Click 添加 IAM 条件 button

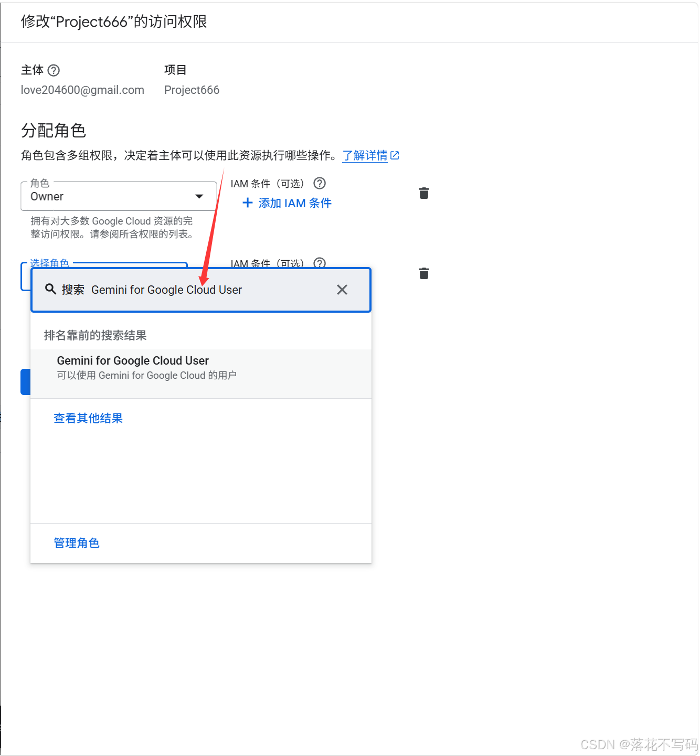pyautogui.click(x=287, y=203)
